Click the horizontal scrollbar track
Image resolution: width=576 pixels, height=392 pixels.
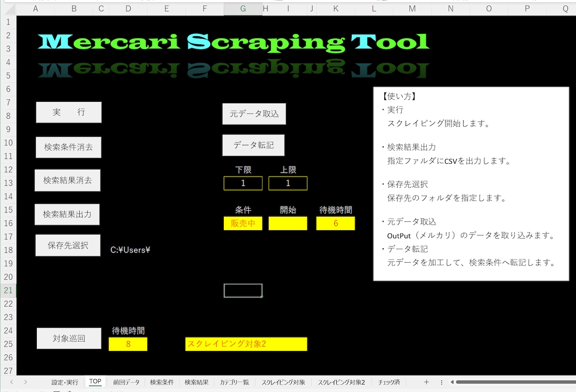point(516,382)
